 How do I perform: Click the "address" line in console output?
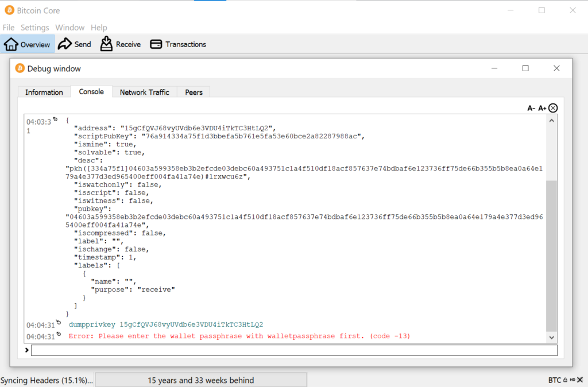pos(175,128)
